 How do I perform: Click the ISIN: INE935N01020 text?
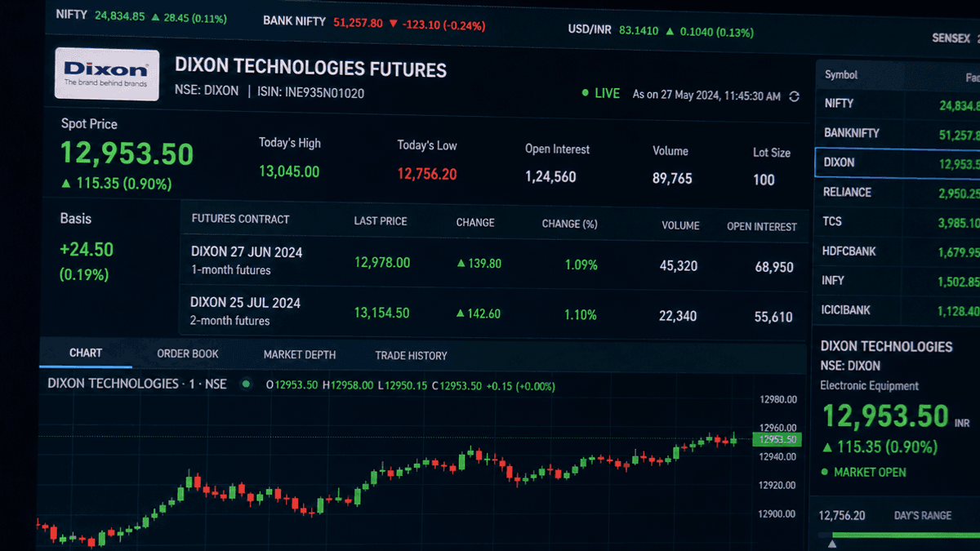310,92
